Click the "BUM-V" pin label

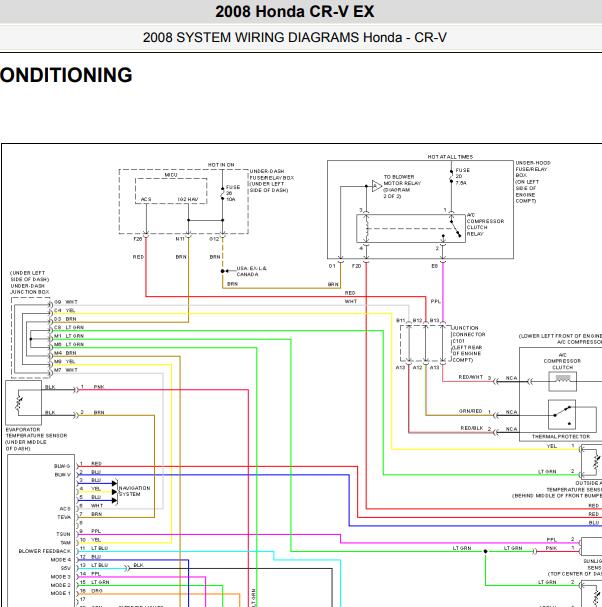pyautogui.click(x=63, y=475)
